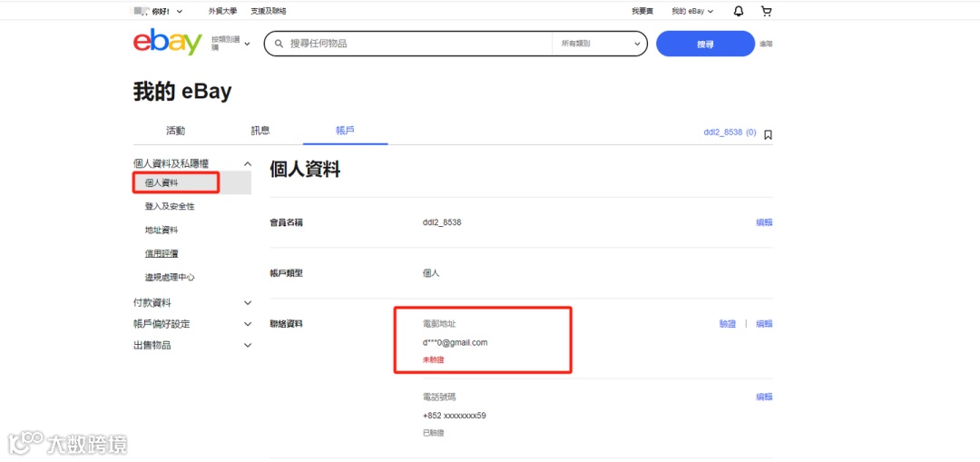Open 登入及安全性 in the sidebar
The width and height of the screenshot is (980, 462).
(x=170, y=206)
